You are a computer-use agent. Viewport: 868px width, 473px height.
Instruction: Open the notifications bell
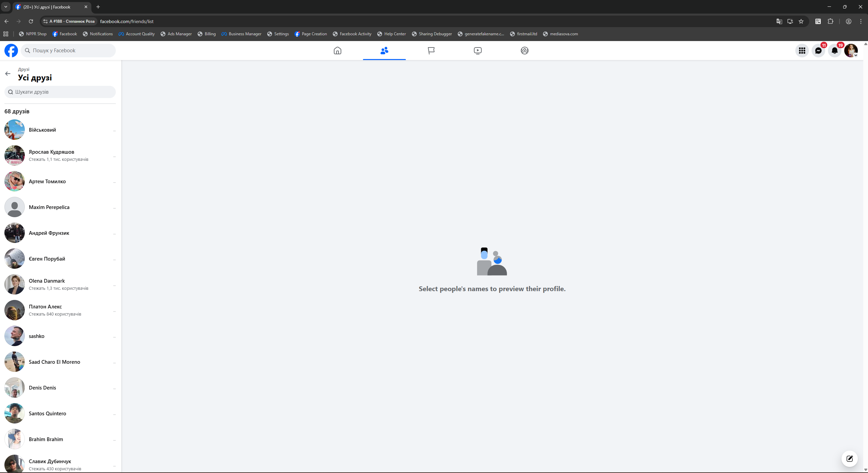[834, 51]
